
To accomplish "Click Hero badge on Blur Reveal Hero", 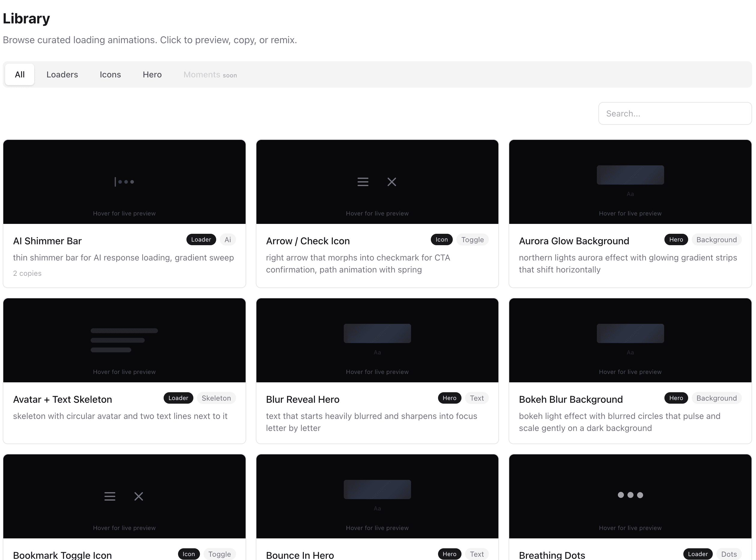I will (449, 398).
